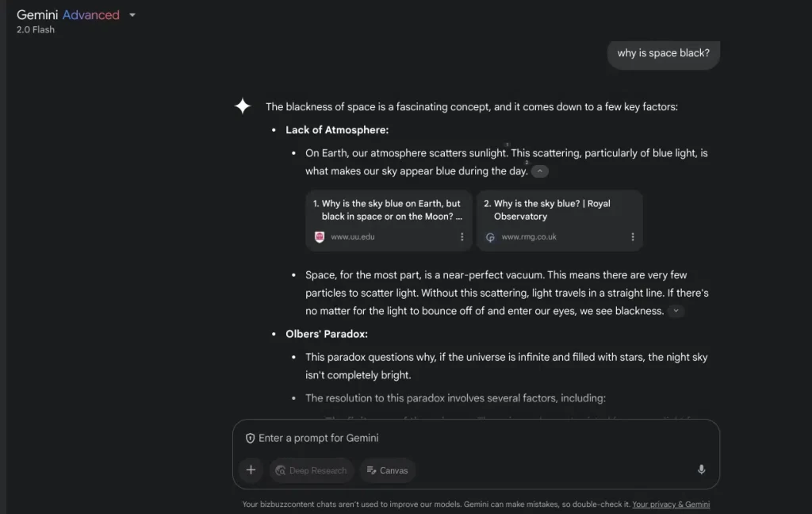Click the shield icon in prompt field
Image resolution: width=812 pixels, height=514 pixels.
click(x=250, y=439)
